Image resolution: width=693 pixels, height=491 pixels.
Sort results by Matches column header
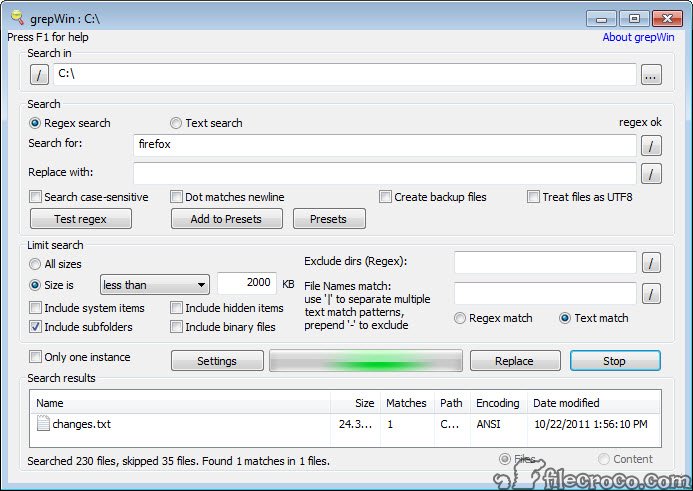407,403
